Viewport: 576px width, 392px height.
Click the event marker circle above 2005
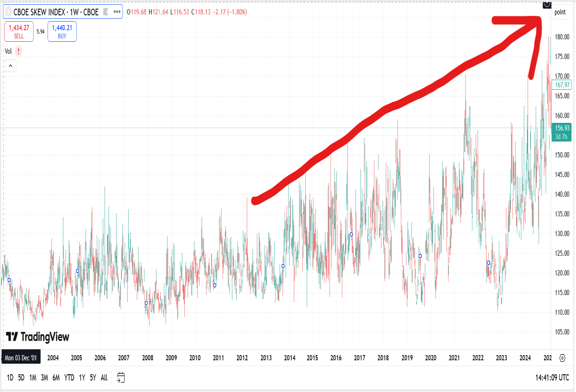(x=77, y=271)
